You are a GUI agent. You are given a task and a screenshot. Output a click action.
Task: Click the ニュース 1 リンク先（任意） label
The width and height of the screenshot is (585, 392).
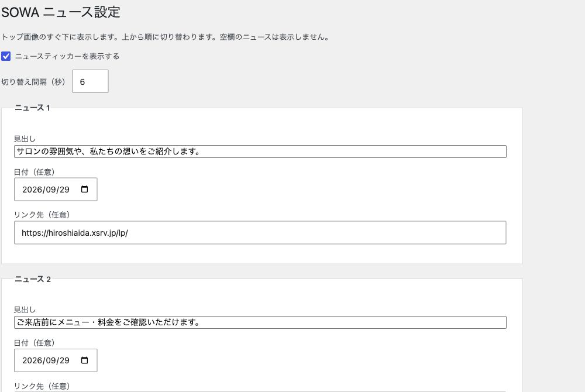pyautogui.click(x=42, y=215)
